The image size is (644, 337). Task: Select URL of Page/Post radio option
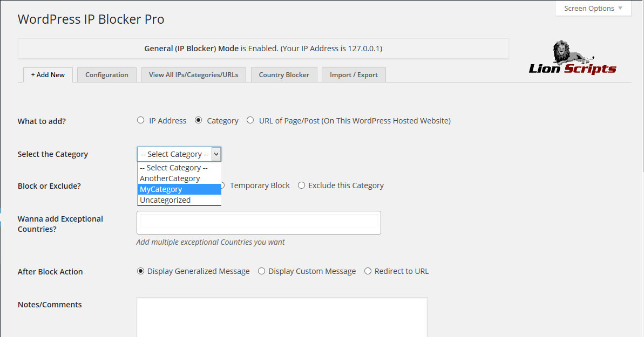pyautogui.click(x=250, y=121)
